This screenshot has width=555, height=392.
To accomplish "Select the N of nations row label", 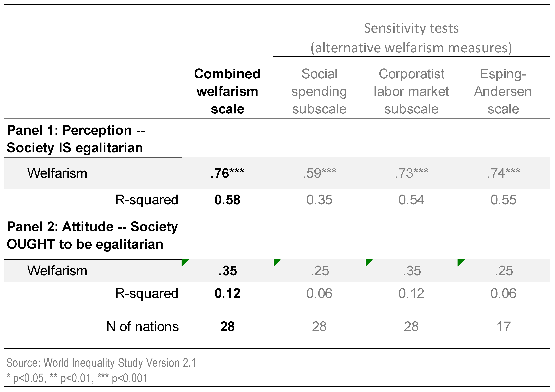I will coord(142,327).
